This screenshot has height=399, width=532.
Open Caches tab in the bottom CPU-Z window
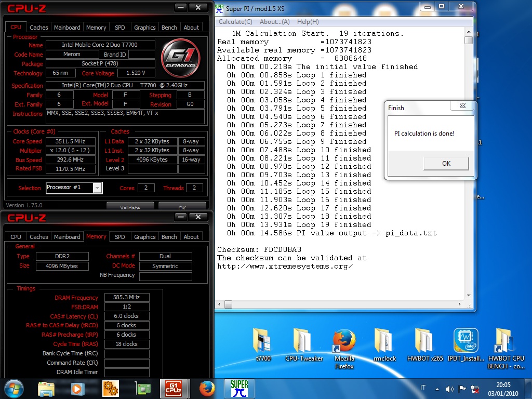point(38,237)
